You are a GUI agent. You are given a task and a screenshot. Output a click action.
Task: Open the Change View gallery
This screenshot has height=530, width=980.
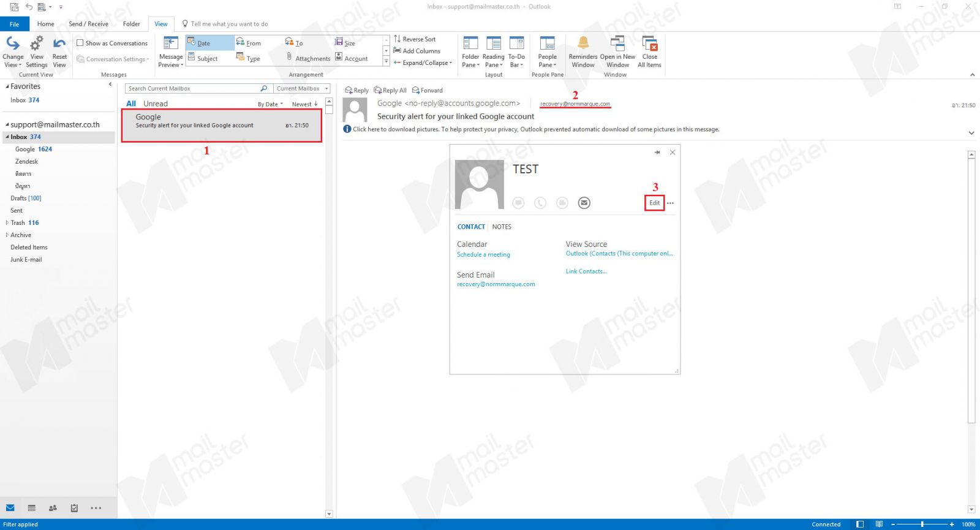coord(13,51)
